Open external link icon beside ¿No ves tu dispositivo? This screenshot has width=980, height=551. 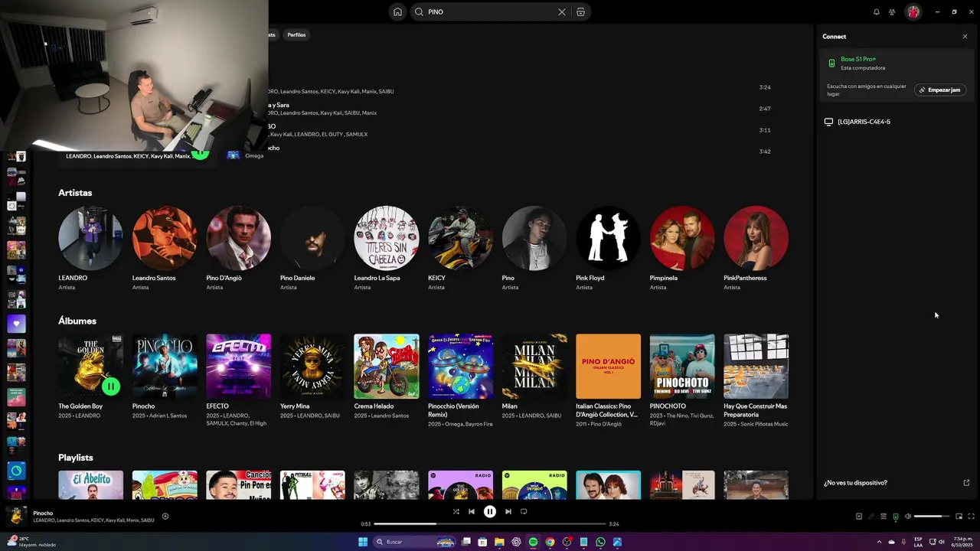point(966,483)
